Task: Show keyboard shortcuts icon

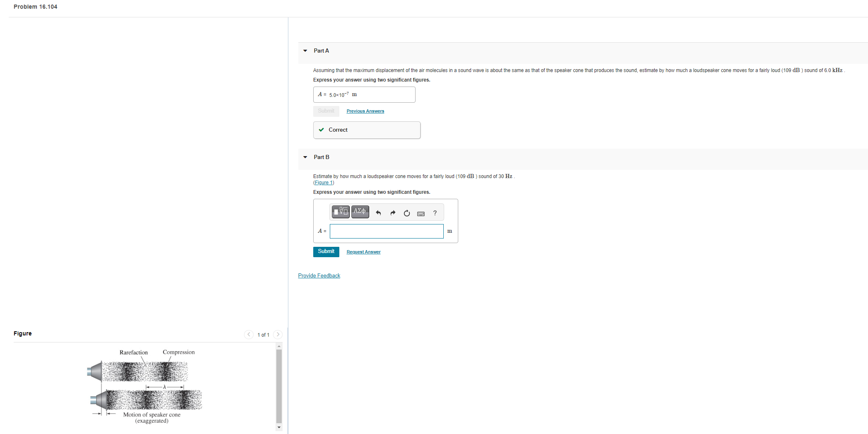Action: tap(421, 213)
